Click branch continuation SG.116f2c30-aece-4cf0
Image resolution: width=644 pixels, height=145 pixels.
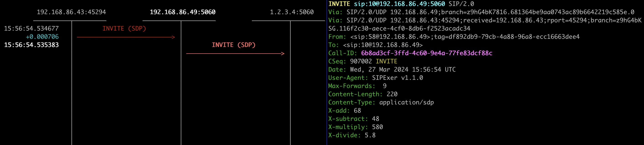[399, 28]
